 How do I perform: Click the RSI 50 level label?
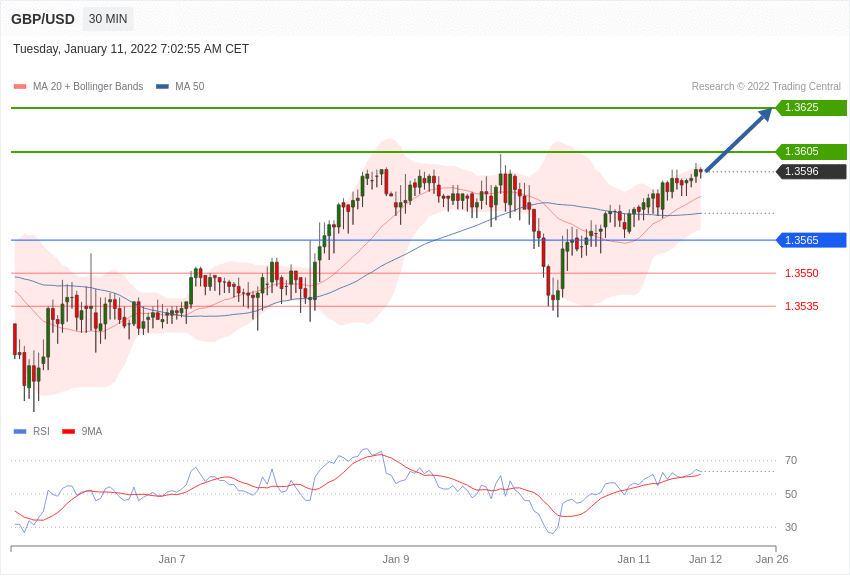click(791, 494)
